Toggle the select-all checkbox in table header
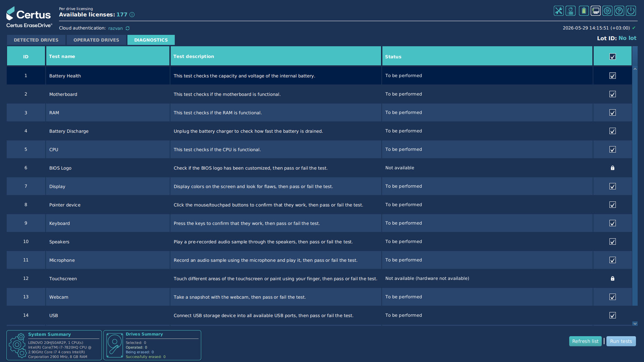 point(613,57)
